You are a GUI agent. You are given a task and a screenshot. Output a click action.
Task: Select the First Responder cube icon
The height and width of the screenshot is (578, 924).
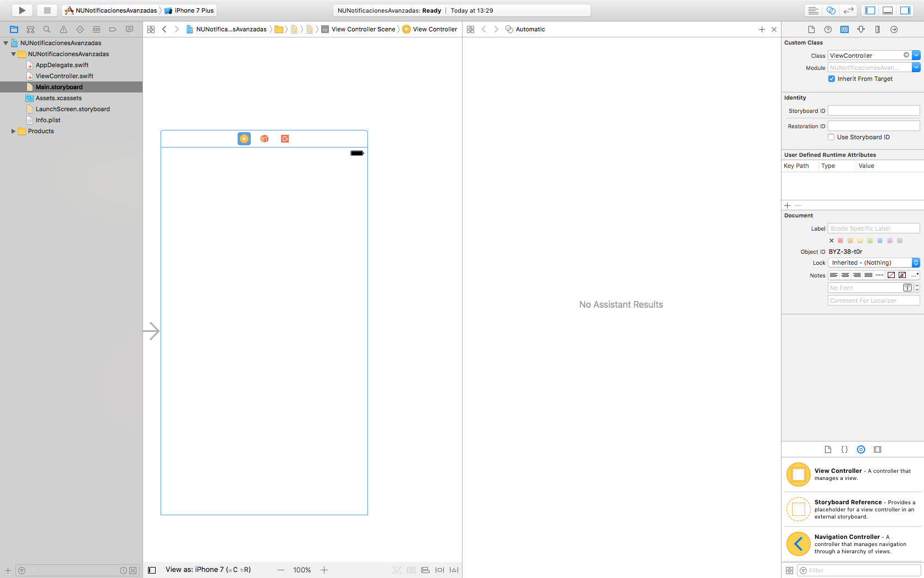(265, 139)
